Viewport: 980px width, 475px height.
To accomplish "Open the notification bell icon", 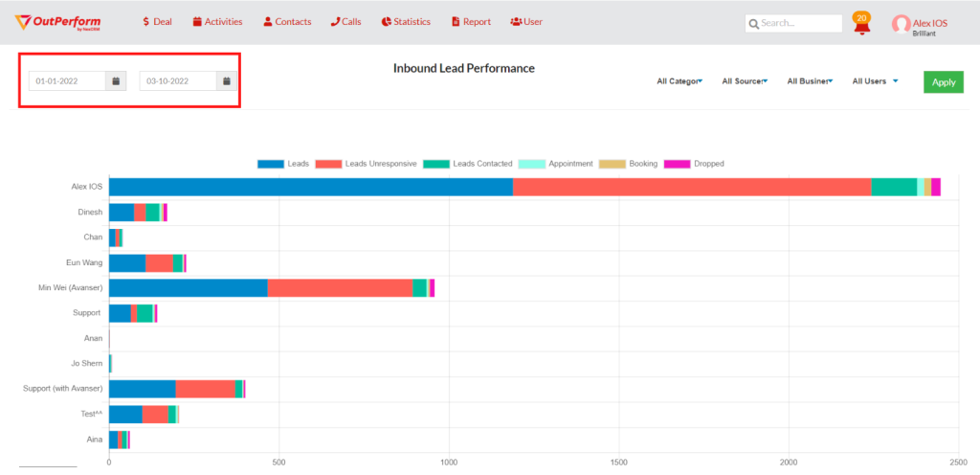I will click(861, 25).
